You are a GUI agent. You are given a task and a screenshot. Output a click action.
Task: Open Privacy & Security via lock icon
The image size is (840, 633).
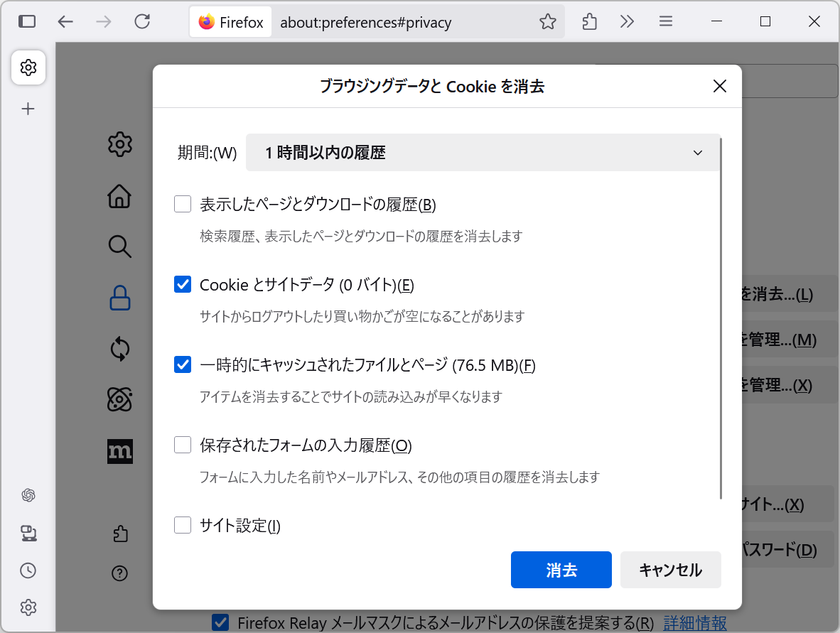[x=119, y=298]
